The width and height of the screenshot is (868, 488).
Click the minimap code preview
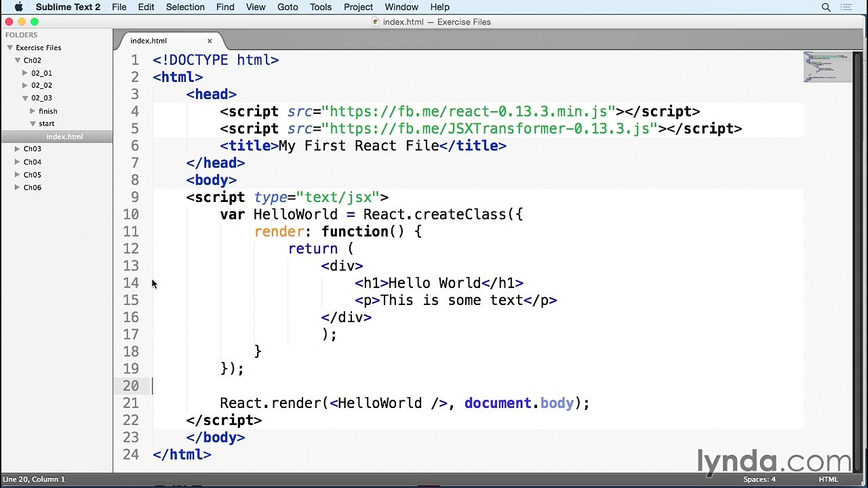[827, 66]
